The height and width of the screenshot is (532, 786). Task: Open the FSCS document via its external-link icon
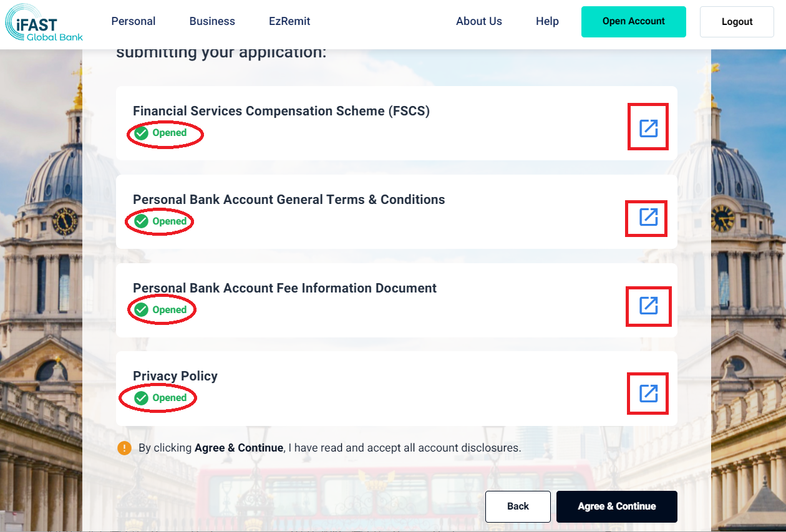[x=648, y=128]
